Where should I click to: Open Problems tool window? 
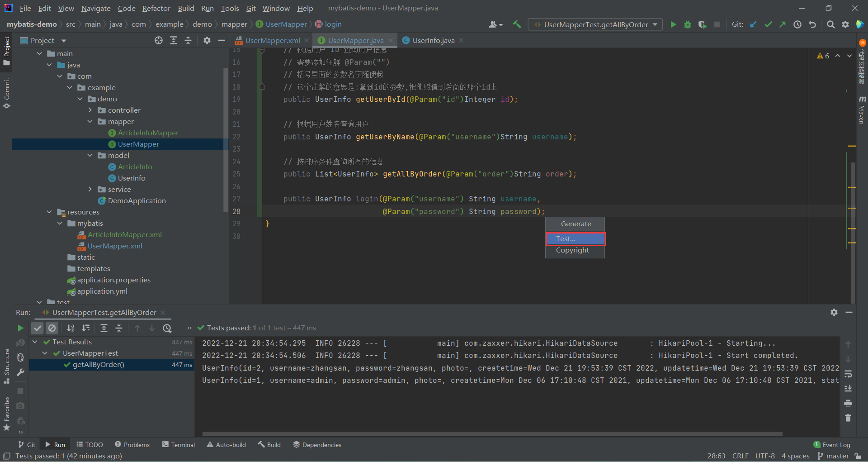coord(132,445)
